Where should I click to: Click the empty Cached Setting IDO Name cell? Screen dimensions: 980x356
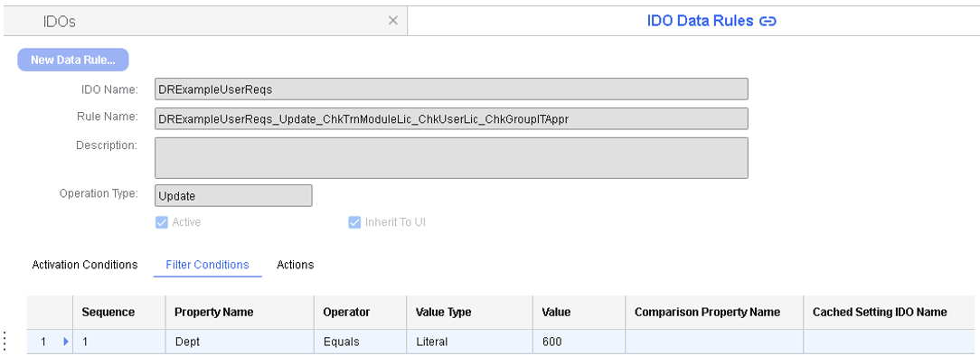point(889,342)
